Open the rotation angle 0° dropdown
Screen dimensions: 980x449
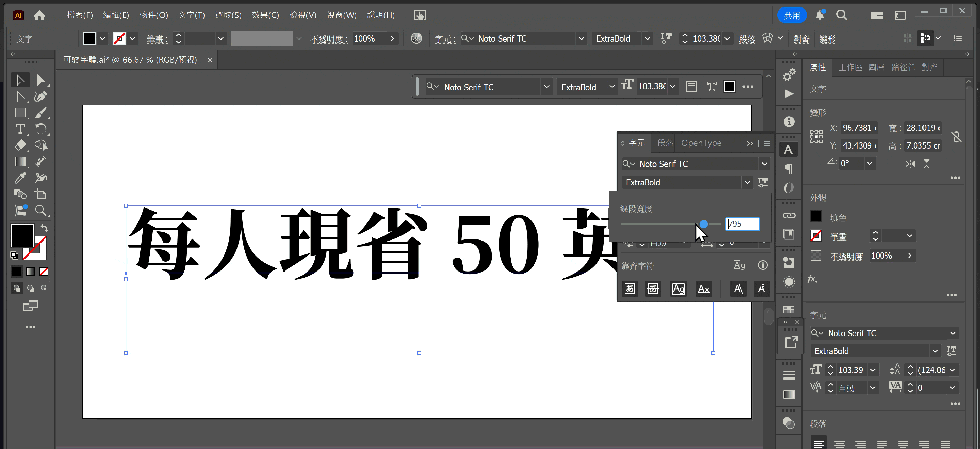[x=870, y=163]
